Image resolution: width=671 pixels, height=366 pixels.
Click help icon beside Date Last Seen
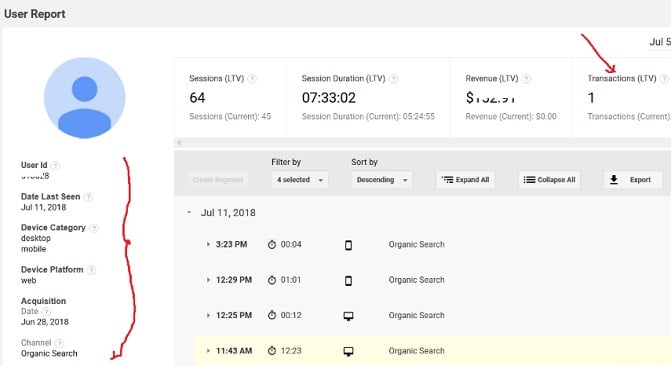[x=88, y=197]
